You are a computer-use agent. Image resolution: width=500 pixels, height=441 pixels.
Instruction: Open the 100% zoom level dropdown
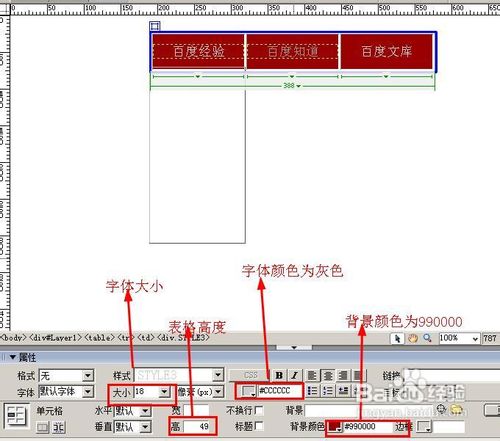pos(475,339)
